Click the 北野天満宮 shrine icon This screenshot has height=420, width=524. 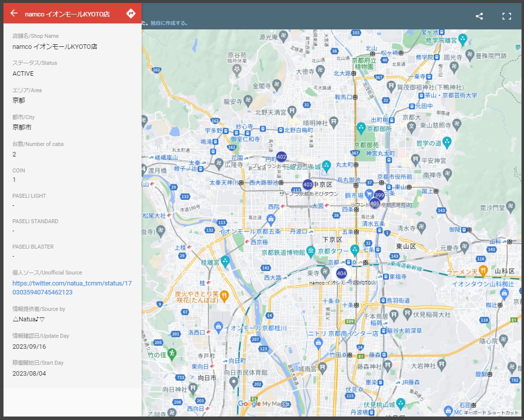coord(292,112)
